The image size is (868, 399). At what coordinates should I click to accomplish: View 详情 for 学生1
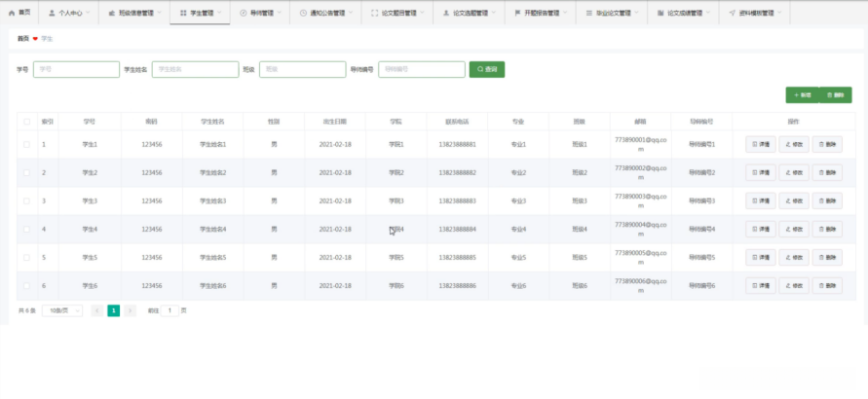tap(761, 144)
